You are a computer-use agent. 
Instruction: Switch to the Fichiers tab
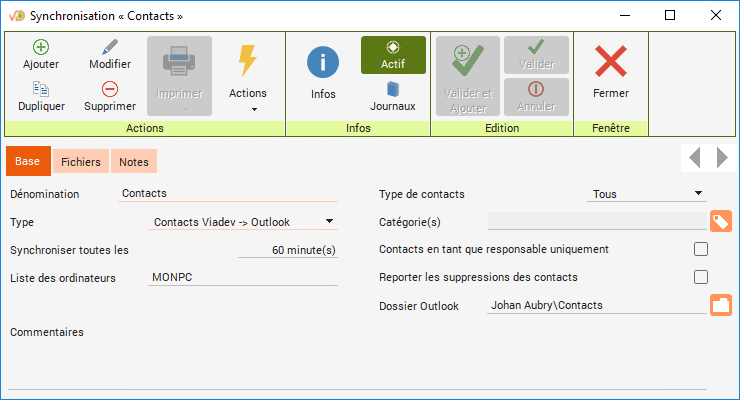[x=80, y=161]
